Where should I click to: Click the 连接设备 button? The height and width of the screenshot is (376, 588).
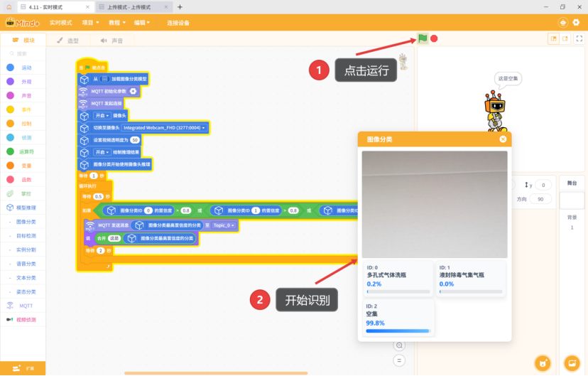pyautogui.click(x=178, y=23)
